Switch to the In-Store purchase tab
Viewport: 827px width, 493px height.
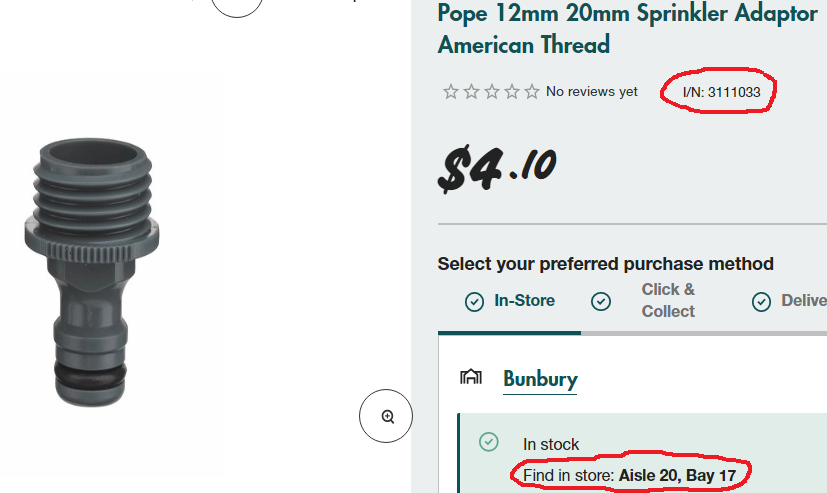524,300
